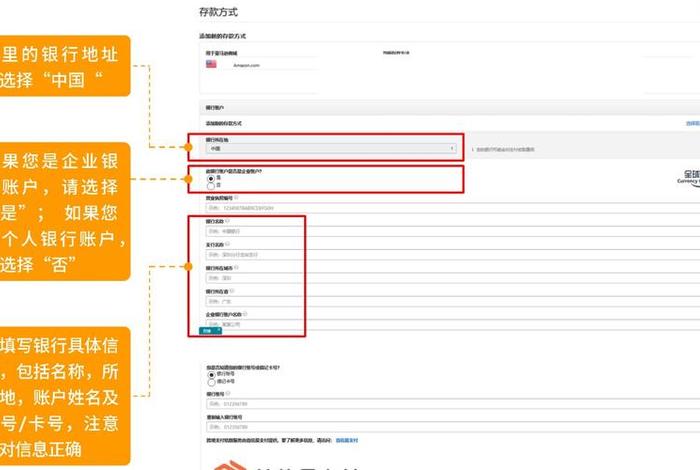Open the 银行所在地 country dropdown showing 中国
This screenshot has width=700, height=470.
tap(332, 148)
